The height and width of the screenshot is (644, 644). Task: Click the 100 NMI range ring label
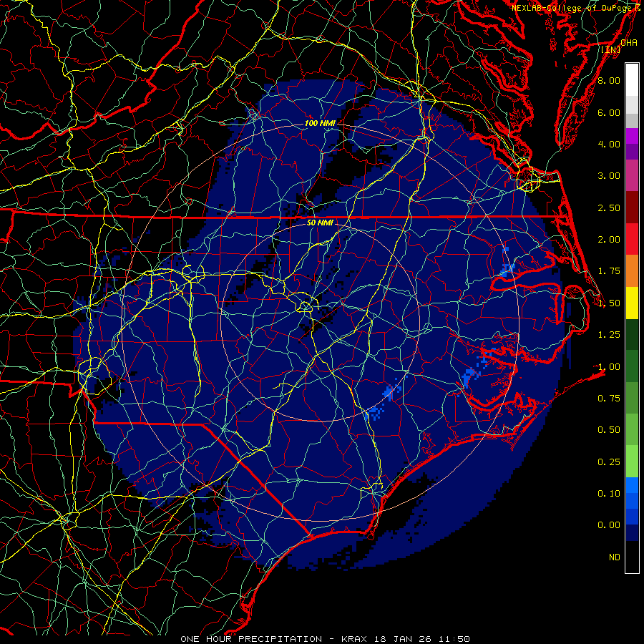click(320, 123)
